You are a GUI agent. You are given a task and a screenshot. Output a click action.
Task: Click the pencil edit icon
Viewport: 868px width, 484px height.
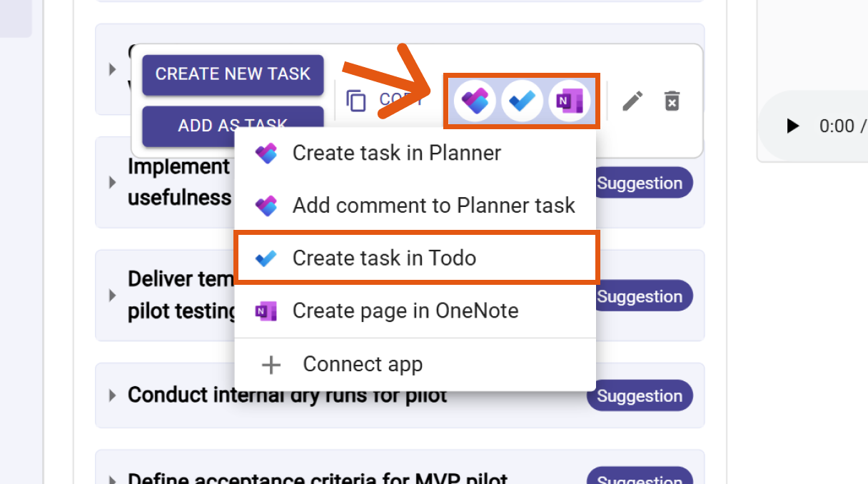tap(632, 101)
